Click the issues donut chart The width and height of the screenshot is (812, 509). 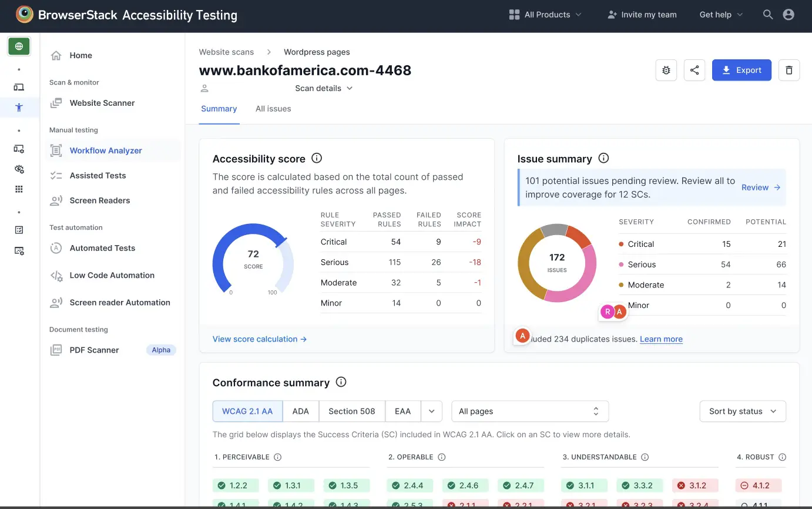pyautogui.click(x=557, y=263)
